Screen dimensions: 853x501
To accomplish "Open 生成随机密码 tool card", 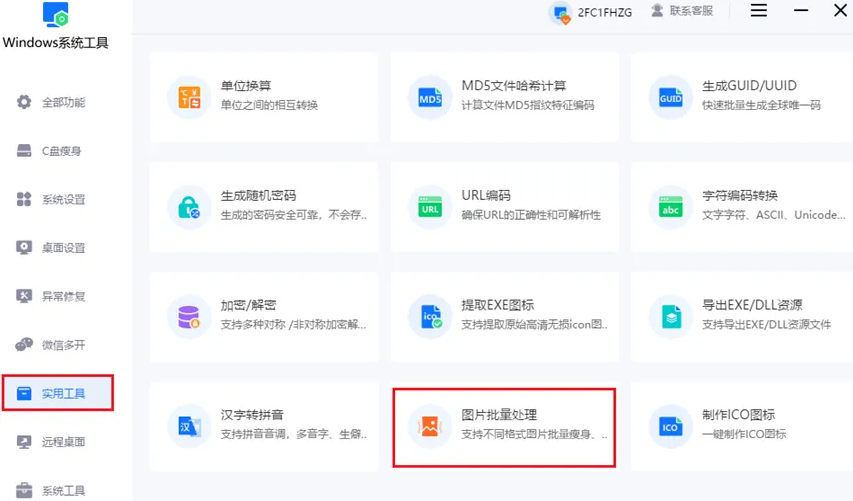I will click(x=264, y=207).
